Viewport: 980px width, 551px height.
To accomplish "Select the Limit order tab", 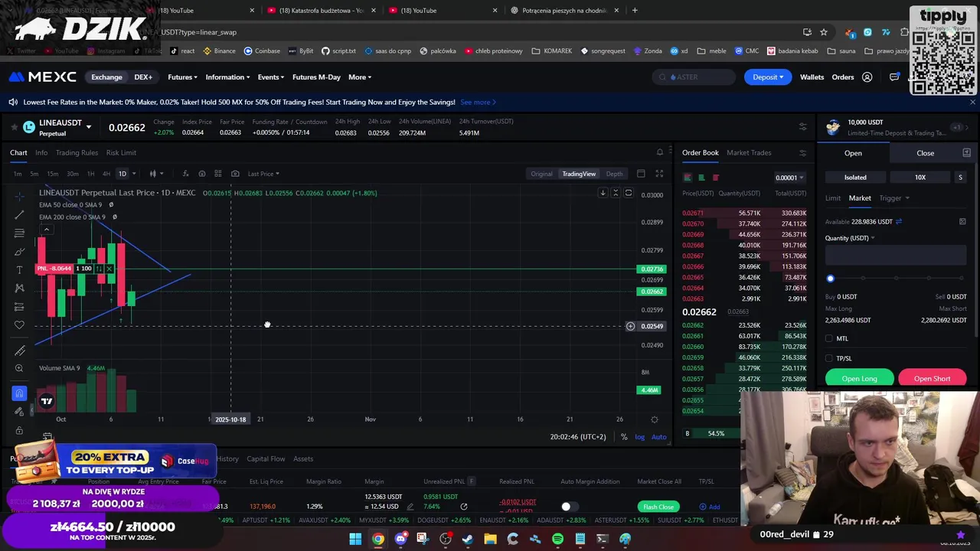I will 833,198.
